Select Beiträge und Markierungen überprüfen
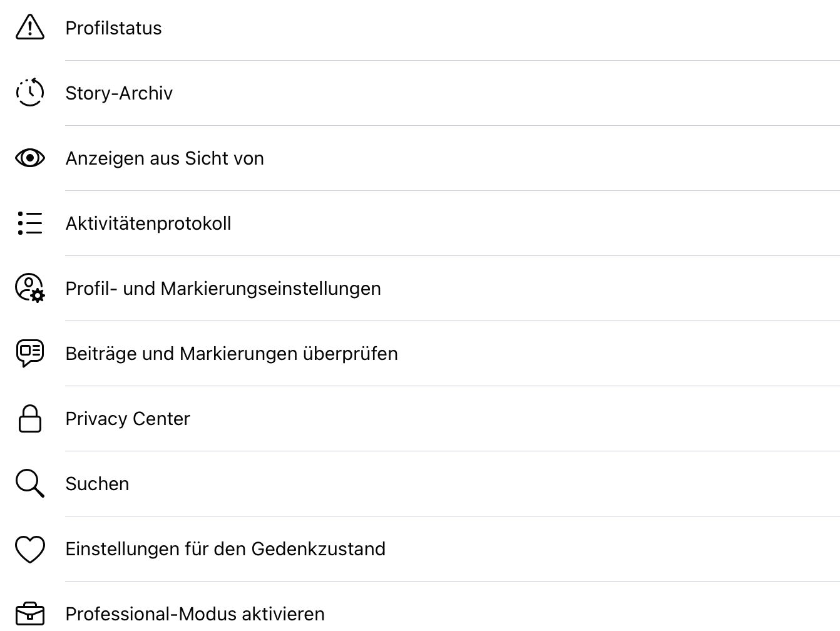The image size is (840, 631). pos(232,354)
